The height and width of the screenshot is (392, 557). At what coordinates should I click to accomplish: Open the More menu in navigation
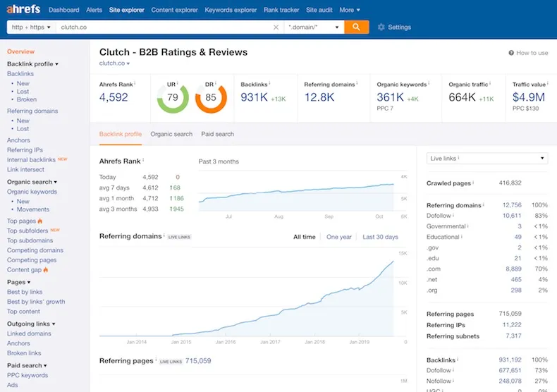coord(350,10)
